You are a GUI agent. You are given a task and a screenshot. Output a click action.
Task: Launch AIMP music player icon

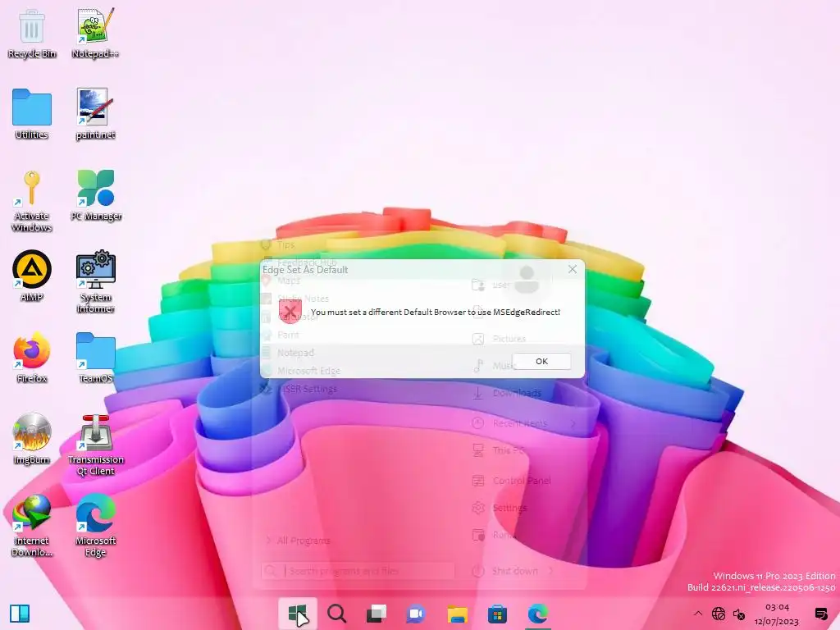click(x=32, y=276)
